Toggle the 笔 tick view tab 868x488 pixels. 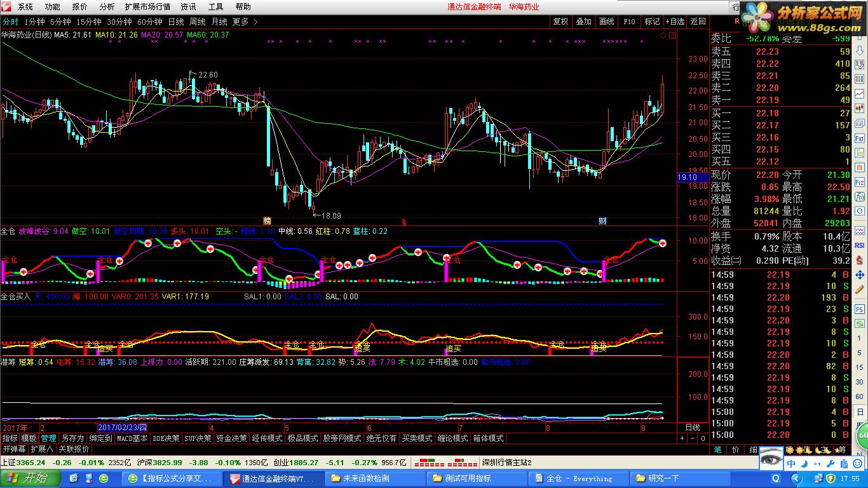pos(718,449)
